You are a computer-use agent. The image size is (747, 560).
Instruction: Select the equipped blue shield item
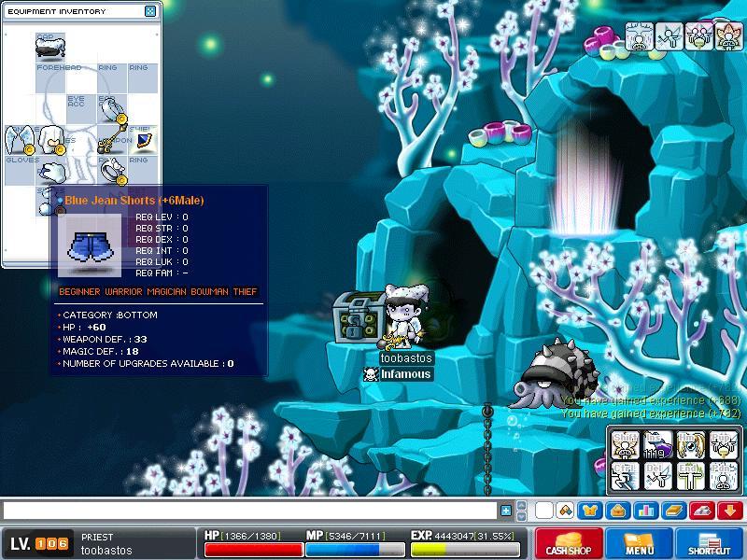[x=143, y=140]
